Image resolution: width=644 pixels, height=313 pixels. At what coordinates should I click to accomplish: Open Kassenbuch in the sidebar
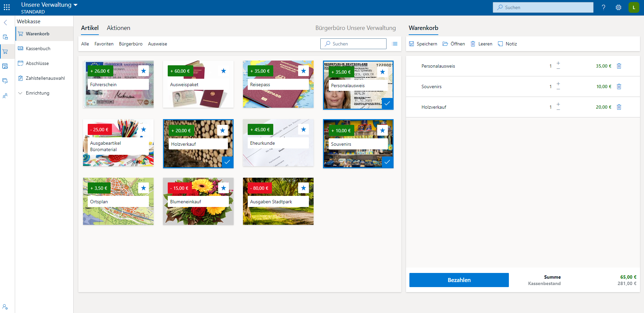(x=38, y=48)
